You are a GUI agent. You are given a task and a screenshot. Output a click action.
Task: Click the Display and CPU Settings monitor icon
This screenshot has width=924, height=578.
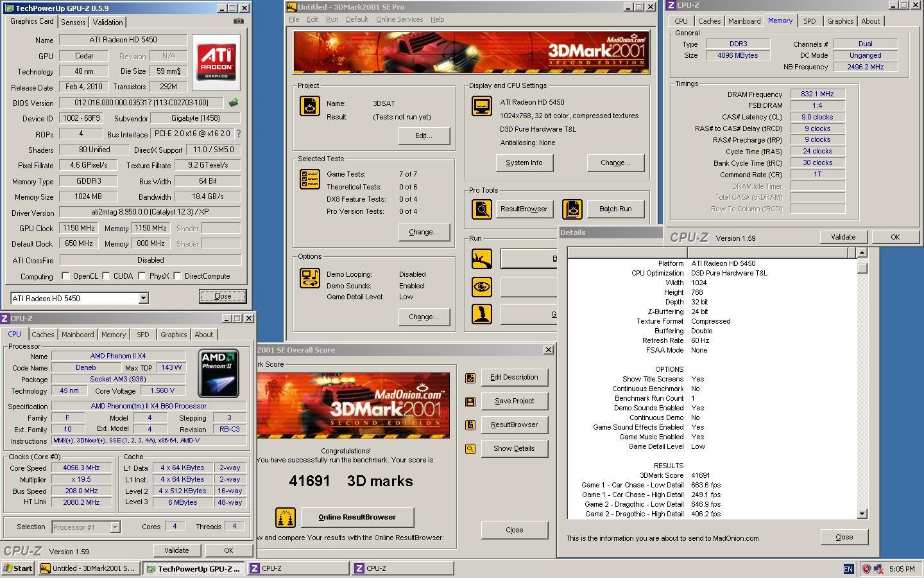[x=482, y=106]
